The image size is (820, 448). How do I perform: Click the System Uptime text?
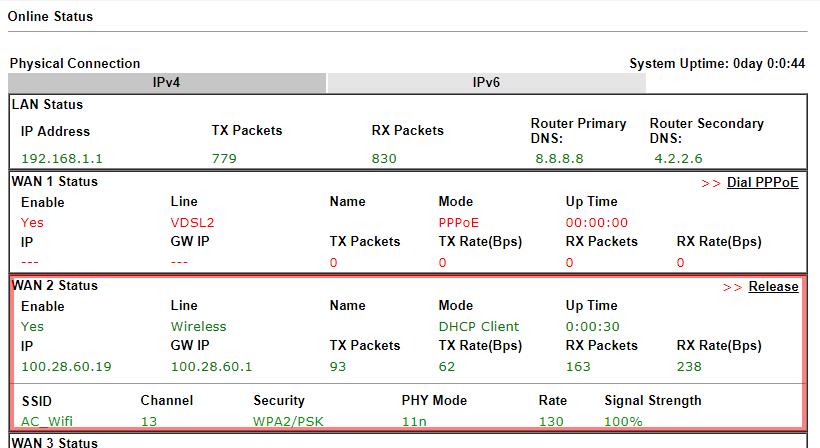tap(717, 63)
